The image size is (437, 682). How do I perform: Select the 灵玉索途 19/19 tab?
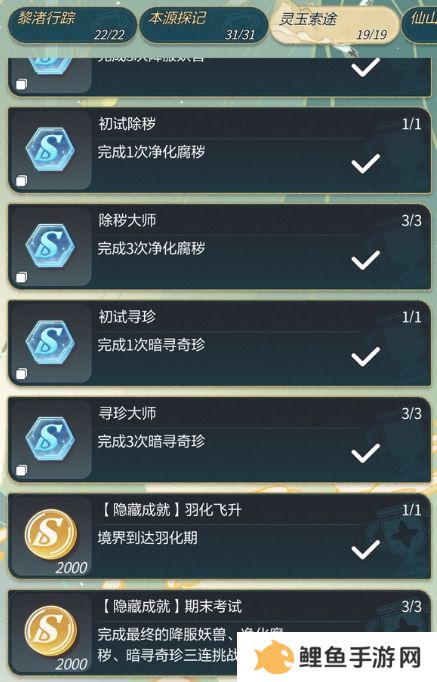coord(334,25)
